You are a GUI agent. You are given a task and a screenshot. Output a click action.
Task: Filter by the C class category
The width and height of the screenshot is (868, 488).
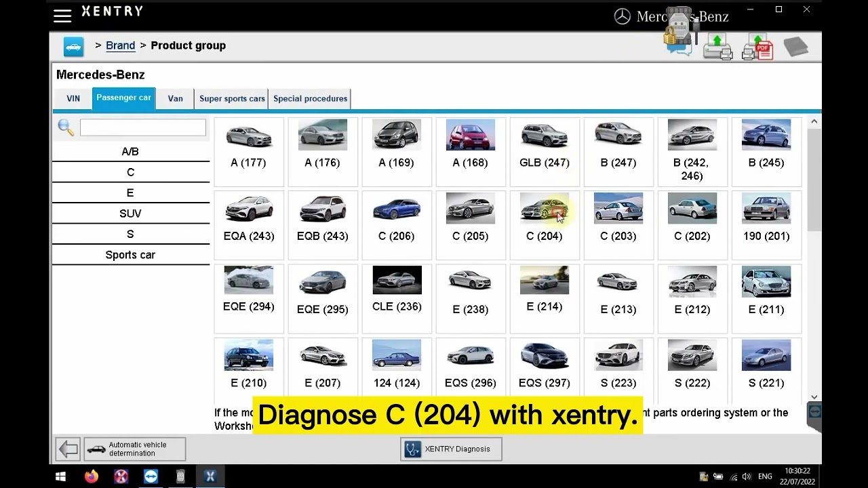[x=130, y=172]
